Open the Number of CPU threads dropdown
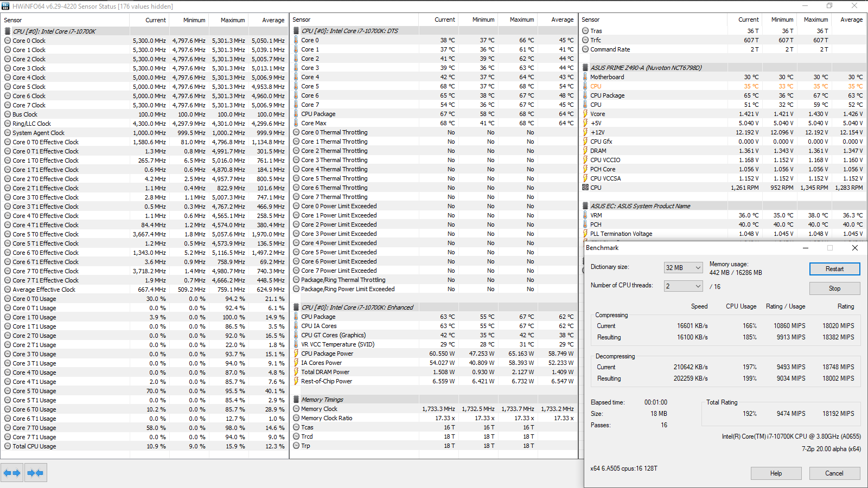This screenshot has height=488, width=868. 684,286
